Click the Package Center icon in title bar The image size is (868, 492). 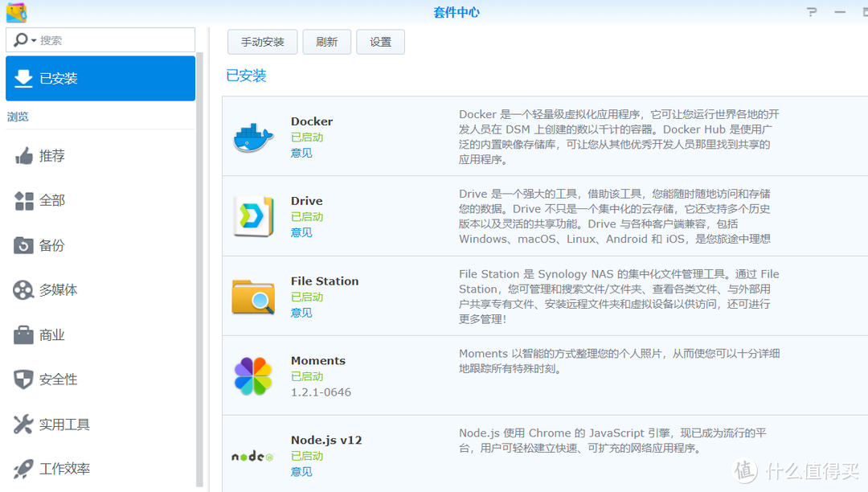point(16,12)
